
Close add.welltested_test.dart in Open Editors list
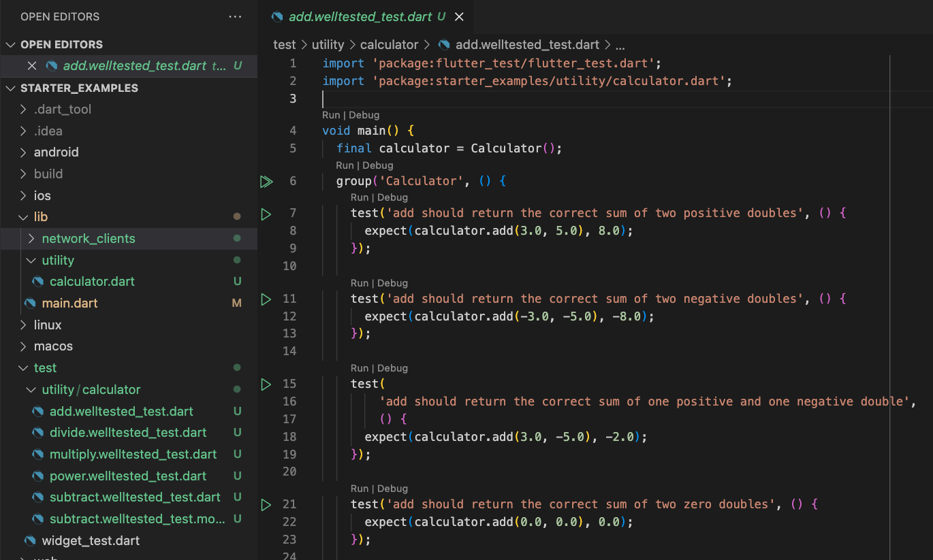click(31, 66)
